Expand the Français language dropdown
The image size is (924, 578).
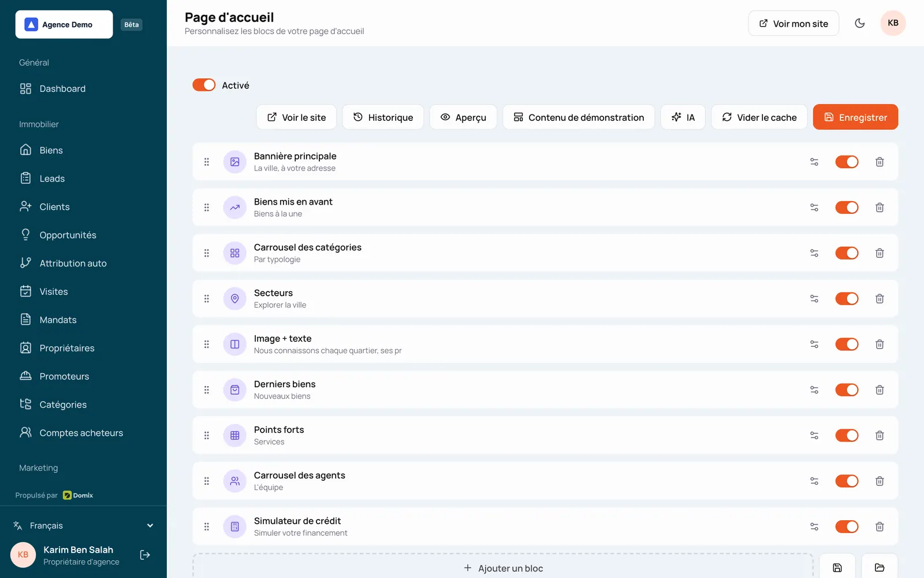tap(83, 525)
